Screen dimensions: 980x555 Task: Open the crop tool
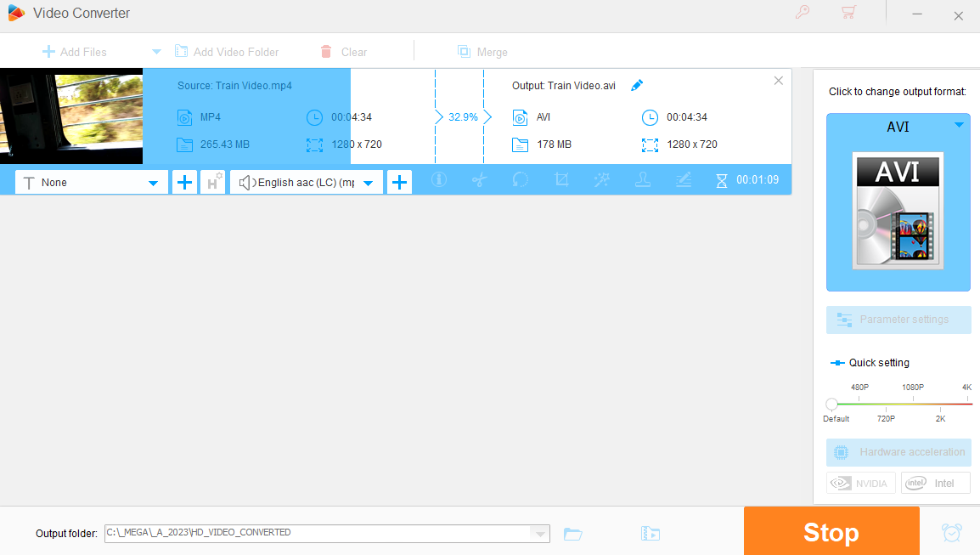(x=561, y=180)
